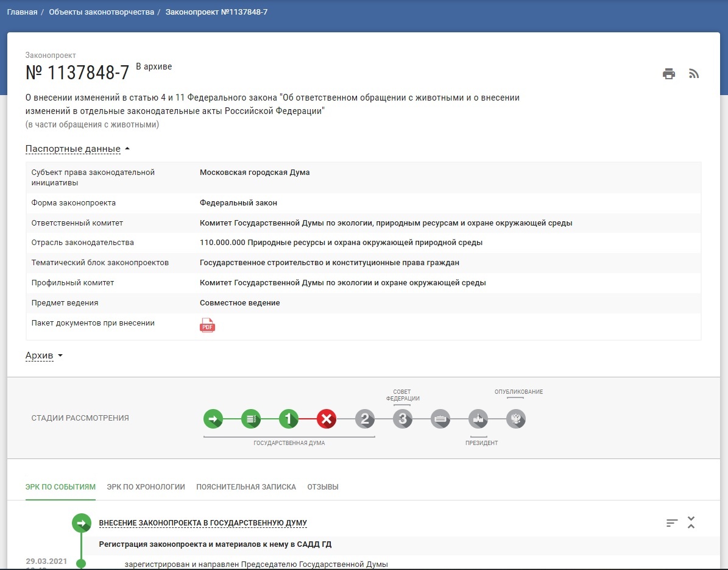Collapse the Паспортные данные section
Screen dimensions: 728x570
pyautogui.click(x=77, y=149)
